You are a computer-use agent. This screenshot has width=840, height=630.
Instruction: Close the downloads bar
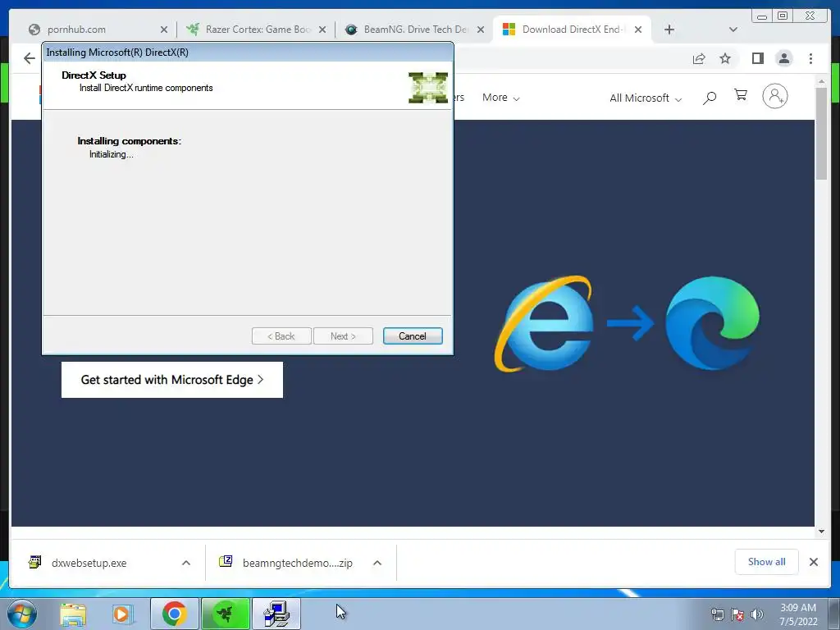(x=813, y=562)
